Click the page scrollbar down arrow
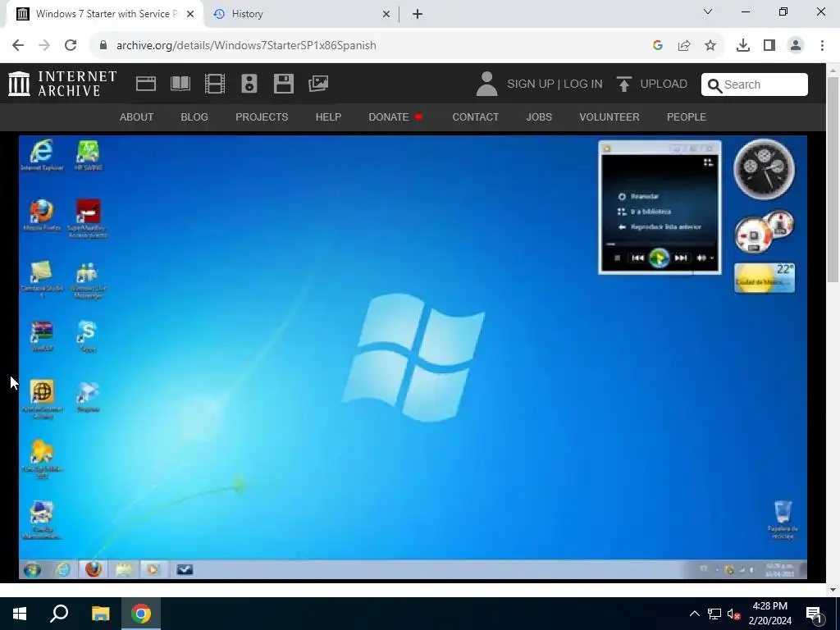840x630 pixels. 833,590
